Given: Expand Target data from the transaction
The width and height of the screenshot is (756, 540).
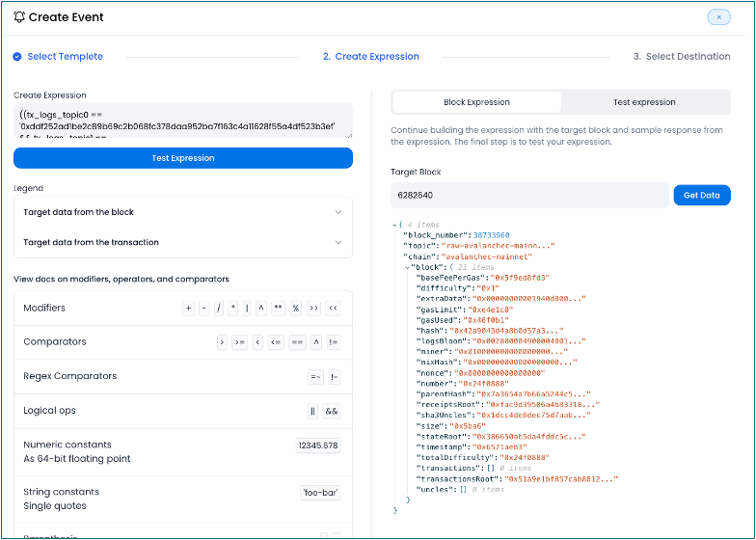Looking at the screenshot, I should point(183,243).
